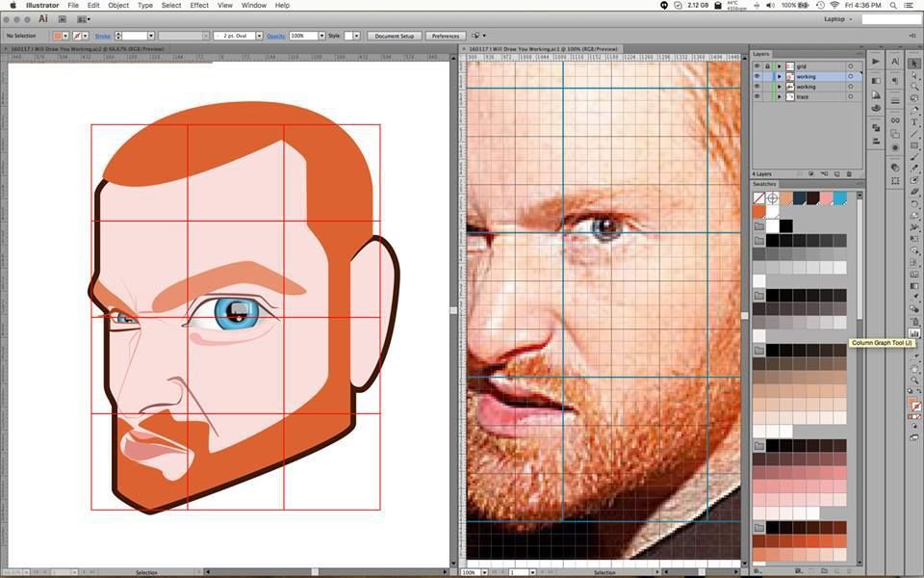Hide the trace layer
This screenshot has width=924, height=578.
757,96
